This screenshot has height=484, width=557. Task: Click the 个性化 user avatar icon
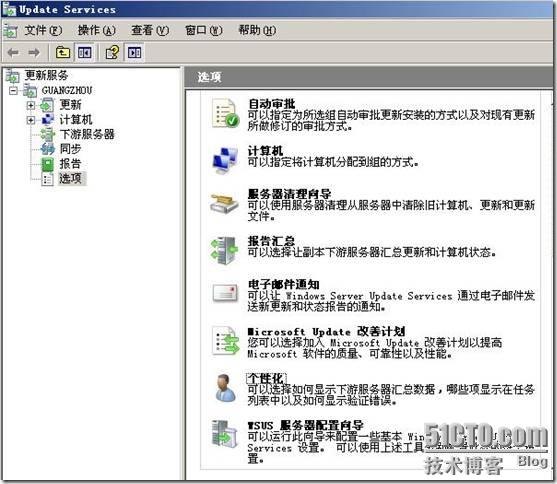point(225,388)
